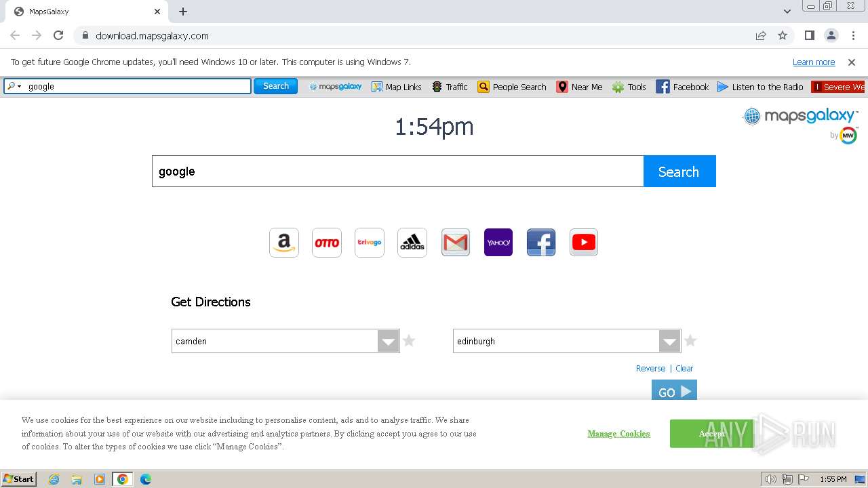This screenshot has height=488, width=868.
Task: Bookmark this page with star icon
Action: click(783, 35)
